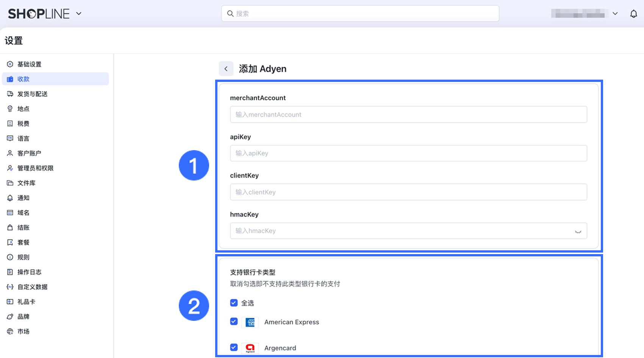
Task: Click the 支持银行卡类型 heading
Action: coord(253,272)
